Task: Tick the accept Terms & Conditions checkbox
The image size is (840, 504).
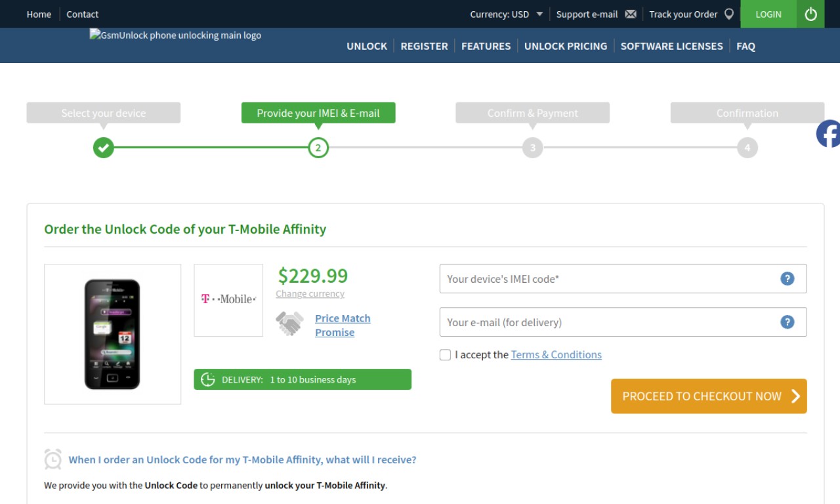Action: tap(445, 355)
